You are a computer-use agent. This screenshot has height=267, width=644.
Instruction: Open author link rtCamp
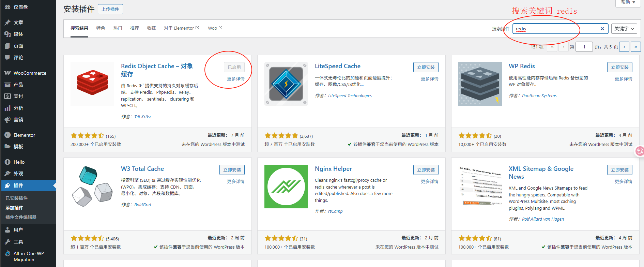click(335, 211)
